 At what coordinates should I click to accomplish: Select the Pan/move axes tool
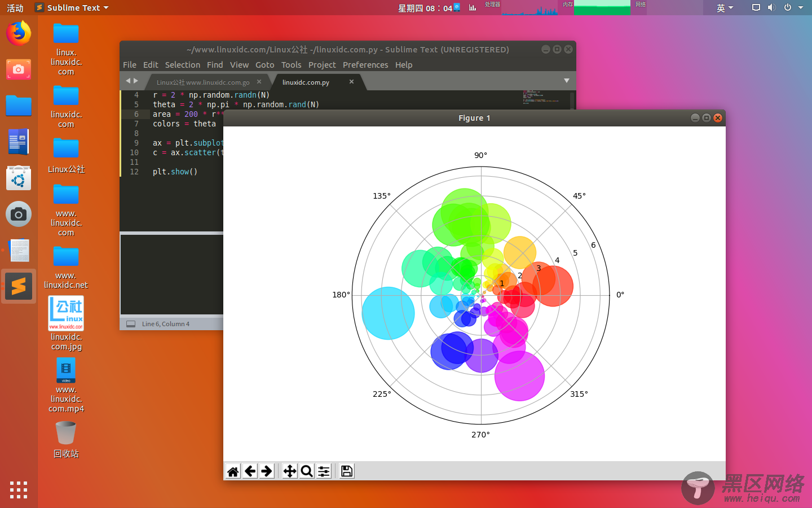click(290, 471)
